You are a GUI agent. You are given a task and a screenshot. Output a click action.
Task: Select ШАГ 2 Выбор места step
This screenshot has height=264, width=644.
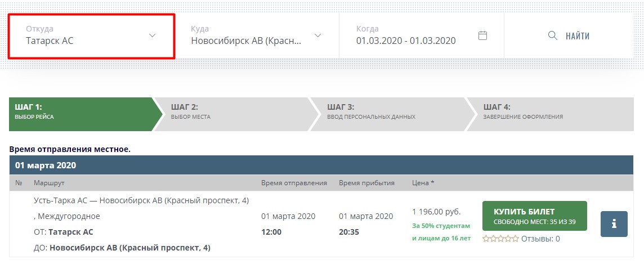(x=232, y=114)
